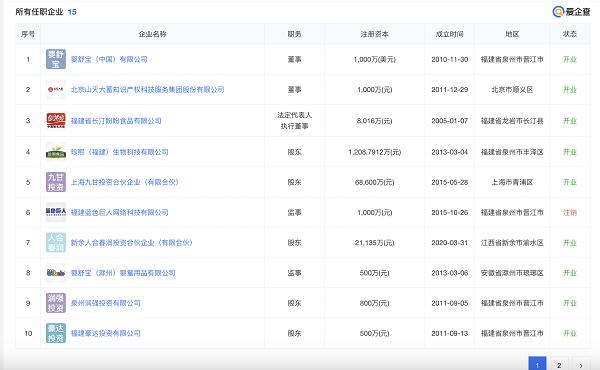Click the 职务 column header

[294, 34]
